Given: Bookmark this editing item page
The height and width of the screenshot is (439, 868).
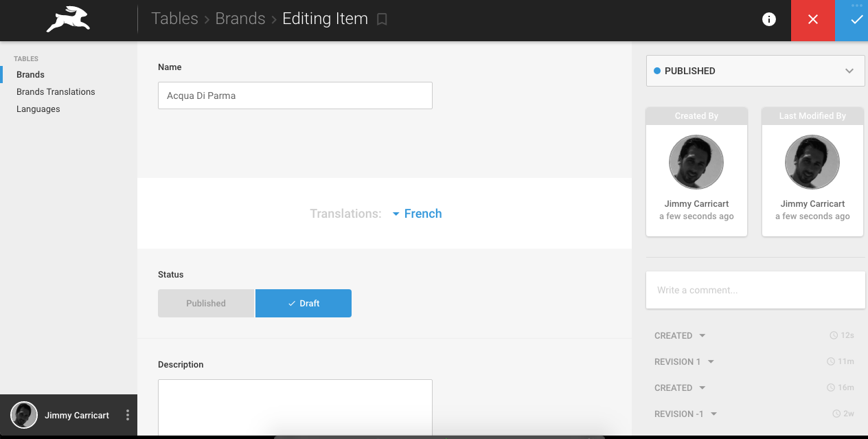Looking at the screenshot, I should pyautogui.click(x=382, y=20).
